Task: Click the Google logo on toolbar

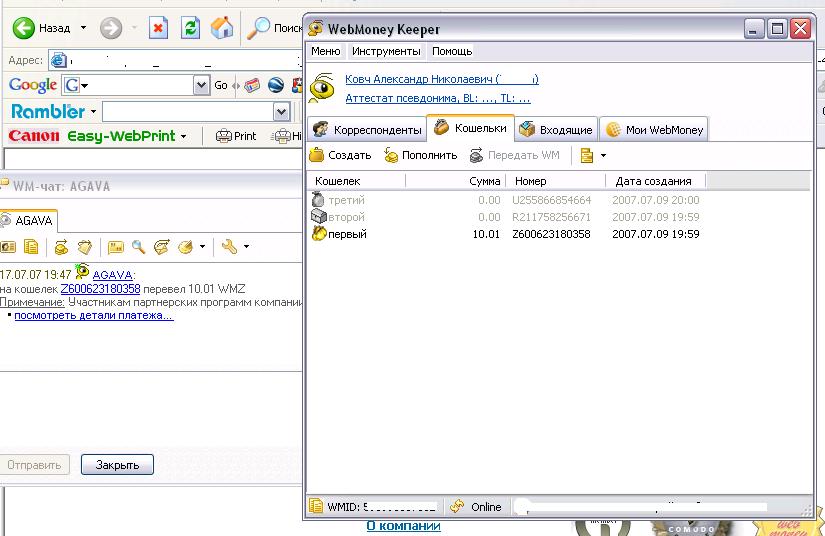Action: point(33,85)
